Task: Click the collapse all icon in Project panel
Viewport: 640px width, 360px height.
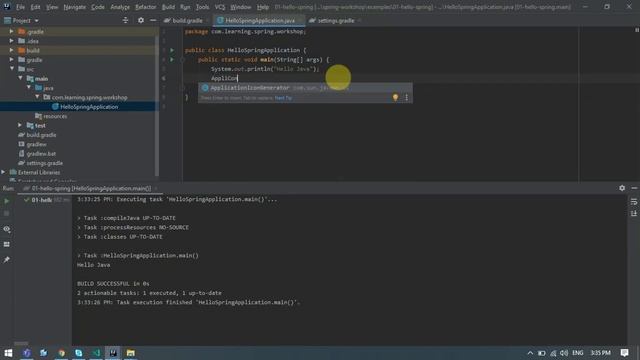Action: (125, 20)
